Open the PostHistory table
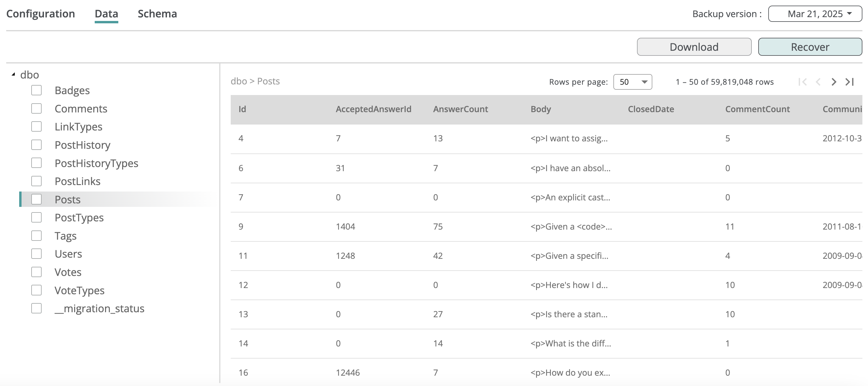This screenshot has width=868, height=386. click(x=83, y=145)
